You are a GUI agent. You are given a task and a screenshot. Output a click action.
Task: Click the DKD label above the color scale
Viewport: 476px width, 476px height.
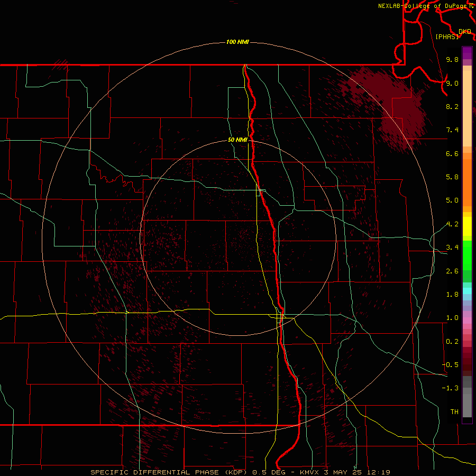[x=464, y=31]
